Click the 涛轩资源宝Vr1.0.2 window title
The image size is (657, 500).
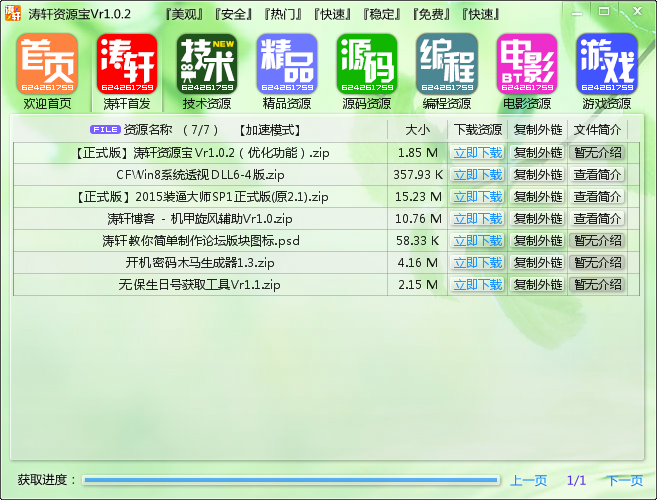(80, 14)
